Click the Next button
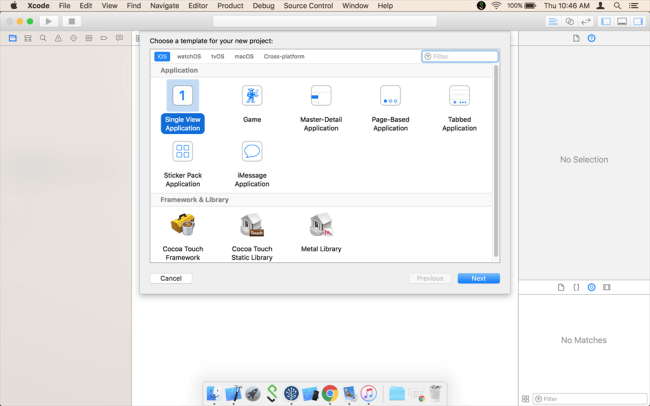The image size is (650, 406). (478, 278)
